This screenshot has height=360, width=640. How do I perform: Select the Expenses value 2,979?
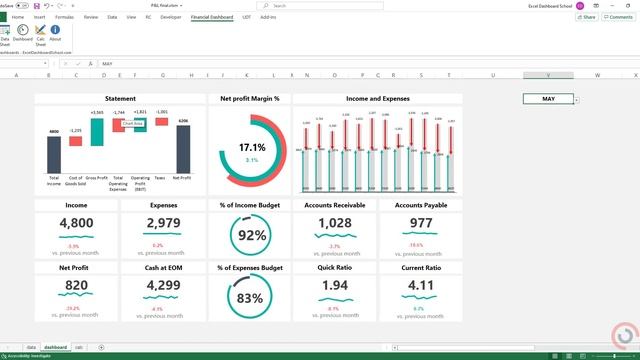(x=163, y=223)
